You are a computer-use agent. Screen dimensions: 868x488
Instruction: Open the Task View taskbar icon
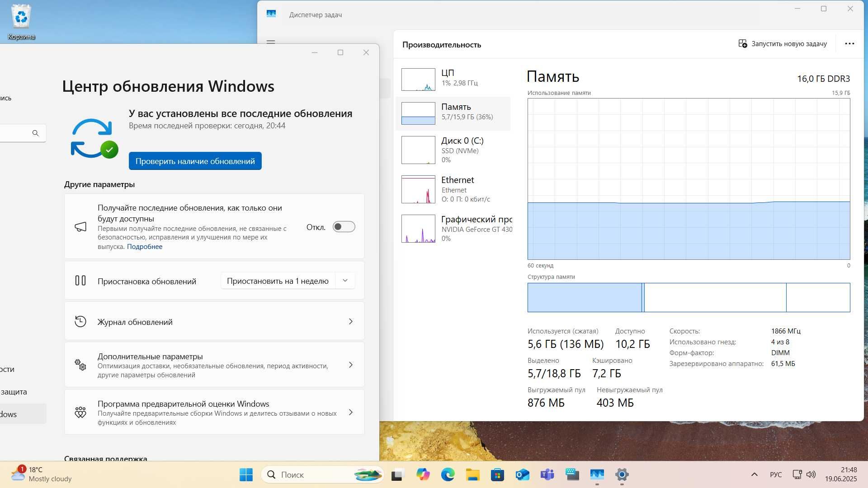(397, 474)
